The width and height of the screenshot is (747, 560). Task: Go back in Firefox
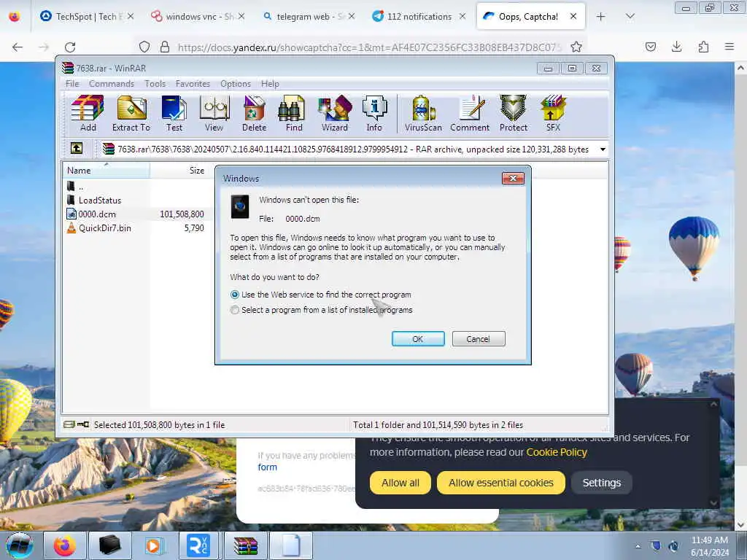click(x=18, y=47)
